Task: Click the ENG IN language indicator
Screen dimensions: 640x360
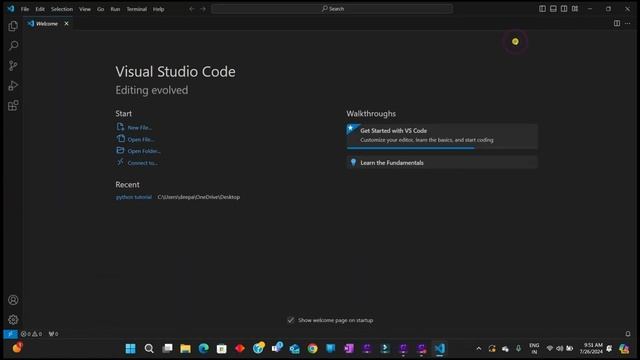Action: (x=534, y=348)
